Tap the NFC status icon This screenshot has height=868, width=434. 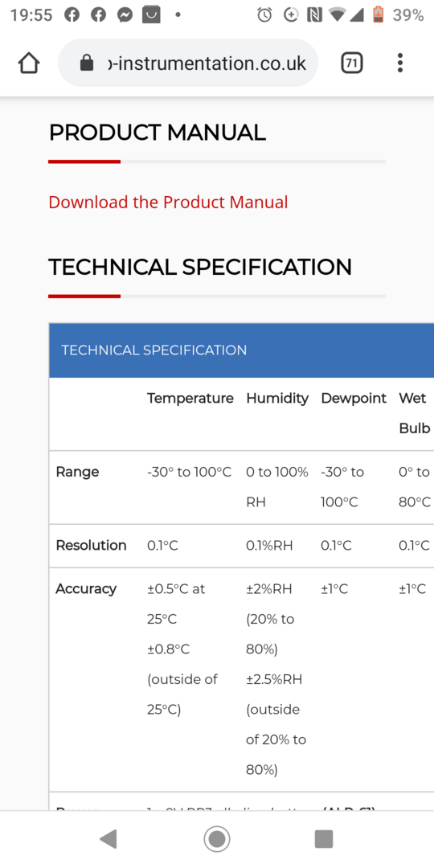click(x=315, y=15)
